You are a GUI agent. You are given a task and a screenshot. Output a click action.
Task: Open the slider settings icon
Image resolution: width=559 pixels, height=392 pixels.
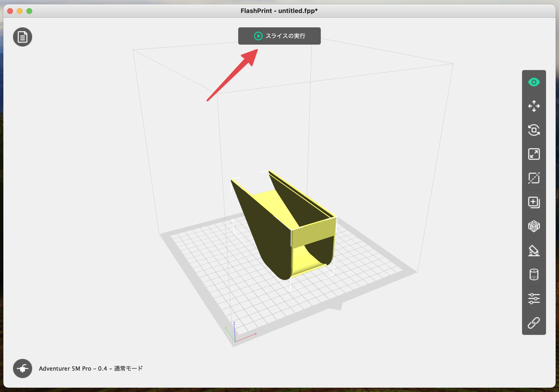(534, 299)
